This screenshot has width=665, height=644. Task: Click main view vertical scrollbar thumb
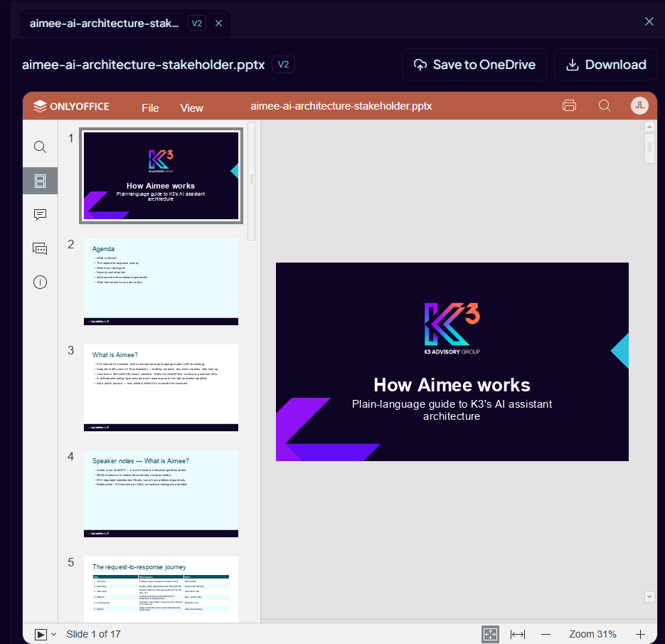coord(649,148)
